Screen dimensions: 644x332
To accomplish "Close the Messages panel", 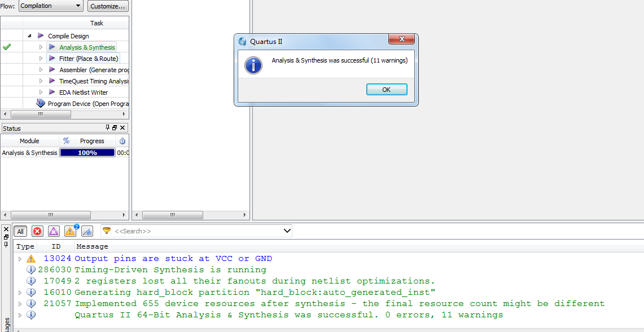I will pyautogui.click(x=6, y=229).
